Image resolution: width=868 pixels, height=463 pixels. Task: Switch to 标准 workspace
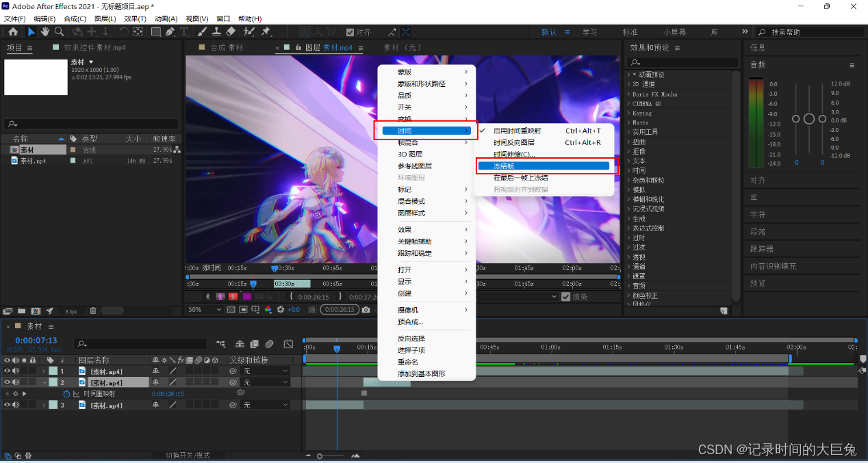pos(630,32)
